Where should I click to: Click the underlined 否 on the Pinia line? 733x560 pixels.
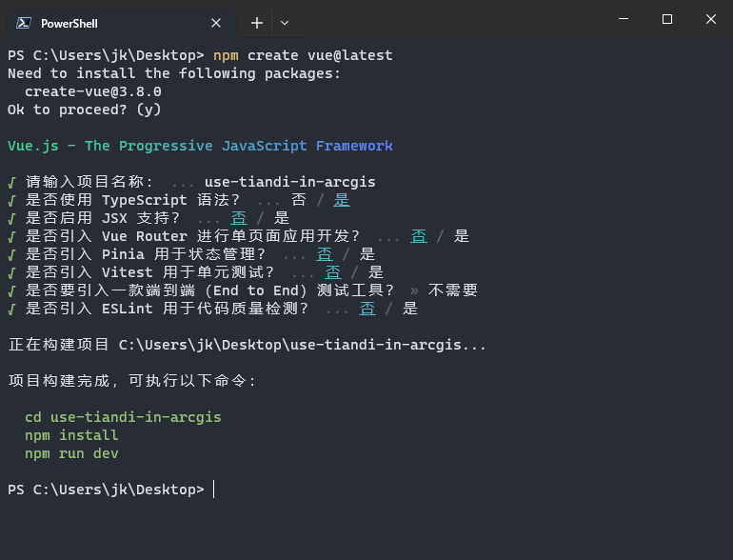[x=325, y=254]
